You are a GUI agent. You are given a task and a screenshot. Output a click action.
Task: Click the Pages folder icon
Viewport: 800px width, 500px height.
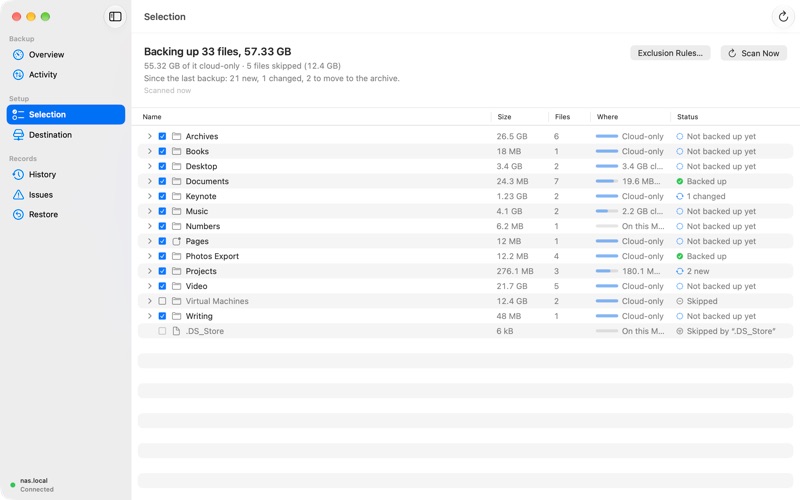coord(177,241)
